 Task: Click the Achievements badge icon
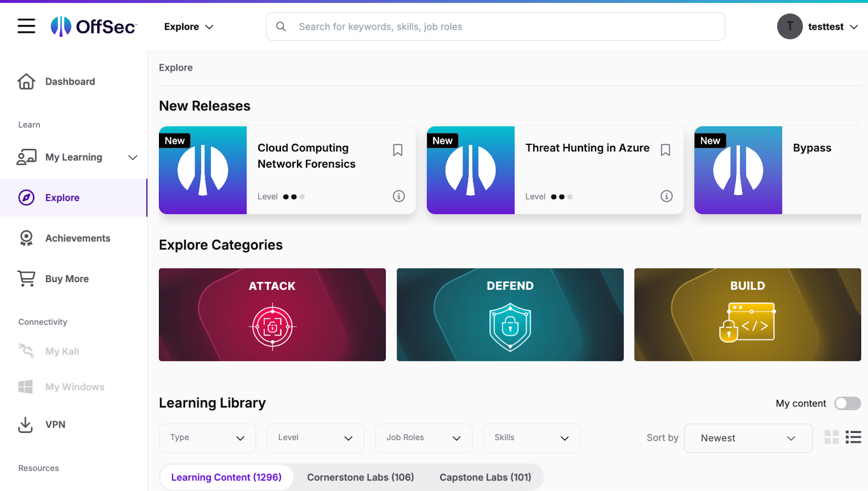click(26, 238)
